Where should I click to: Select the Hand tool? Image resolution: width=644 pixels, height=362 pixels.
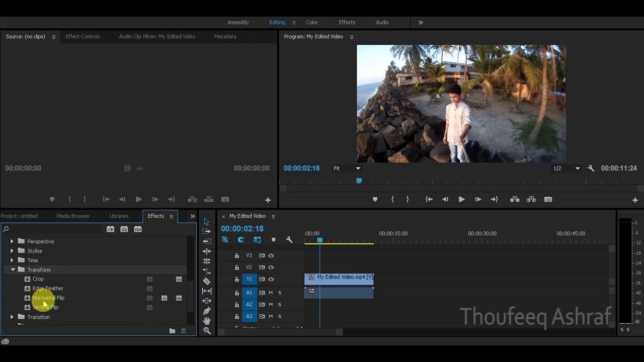pyautogui.click(x=207, y=321)
